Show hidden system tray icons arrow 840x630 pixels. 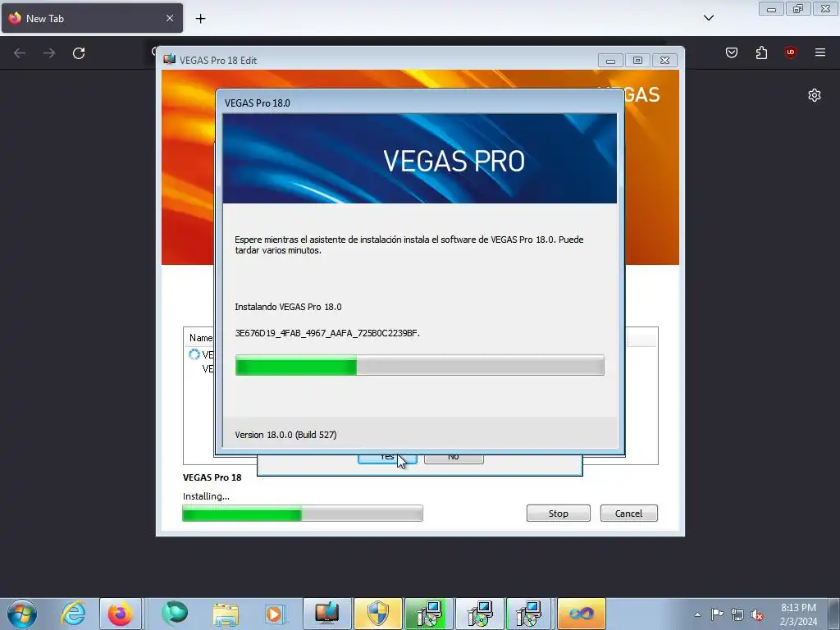point(697,614)
